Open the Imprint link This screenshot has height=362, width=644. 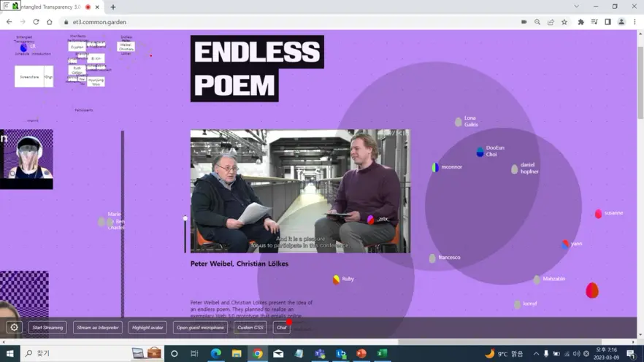[32, 120]
